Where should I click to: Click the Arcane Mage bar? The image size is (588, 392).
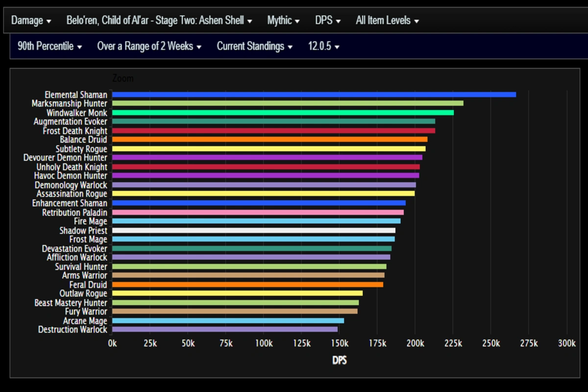228,320
